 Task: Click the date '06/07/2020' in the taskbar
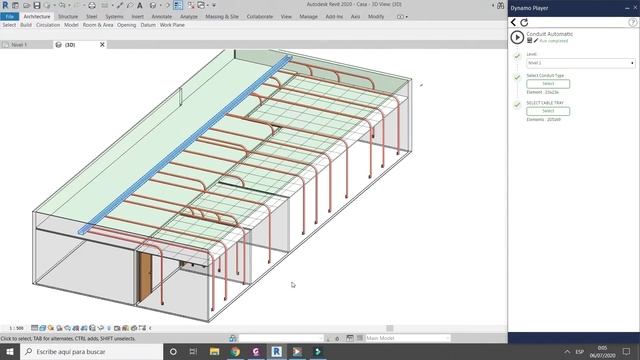pyautogui.click(x=602, y=356)
